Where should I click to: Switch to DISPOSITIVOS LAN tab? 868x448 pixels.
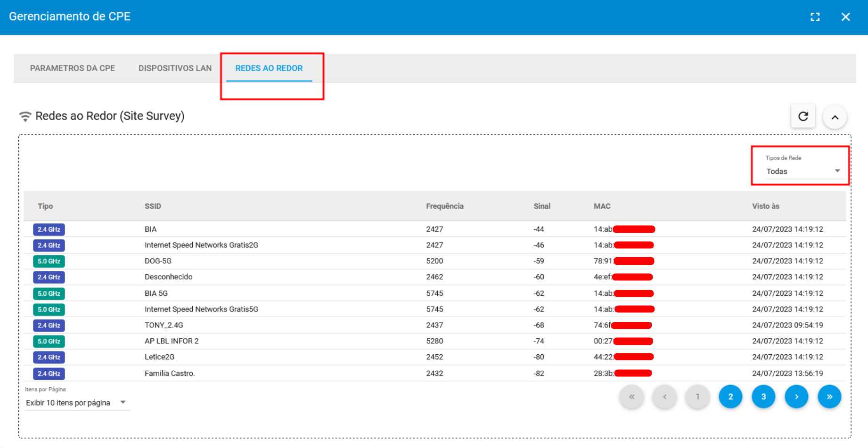[x=175, y=68]
